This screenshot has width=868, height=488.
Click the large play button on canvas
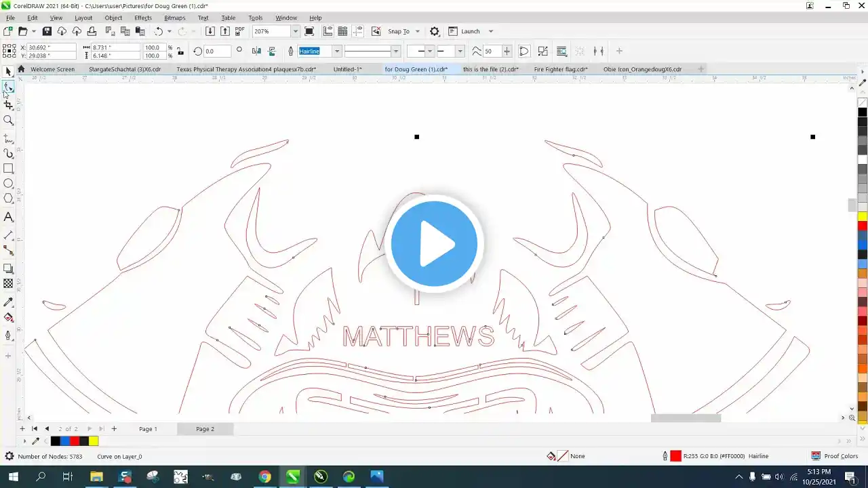coord(434,243)
